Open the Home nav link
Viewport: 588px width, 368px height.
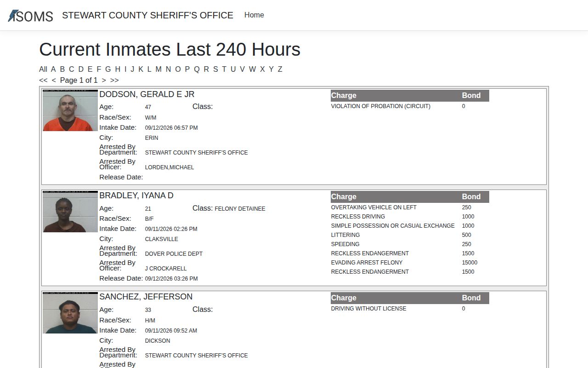[x=254, y=15]
